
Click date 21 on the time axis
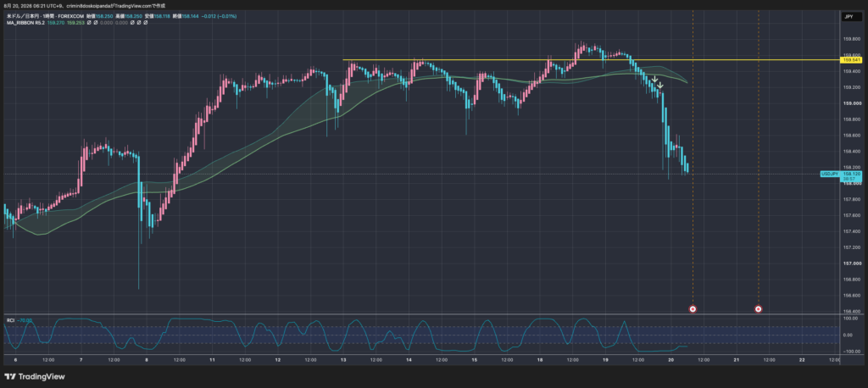pyautogui.click(x=737, y=360)
